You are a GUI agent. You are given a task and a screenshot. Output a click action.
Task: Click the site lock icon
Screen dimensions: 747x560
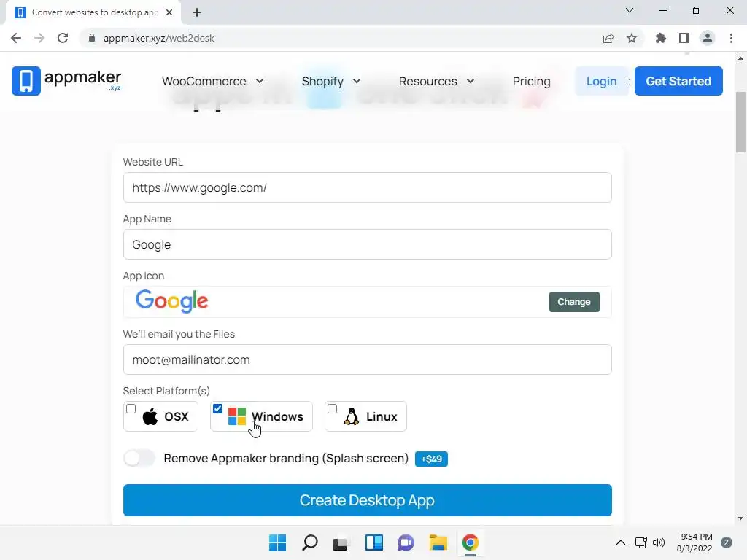click(92, 38)
